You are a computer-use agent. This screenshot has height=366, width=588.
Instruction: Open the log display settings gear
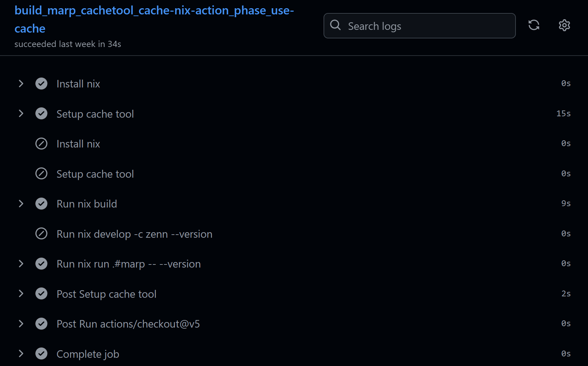[x=564, y=25]
